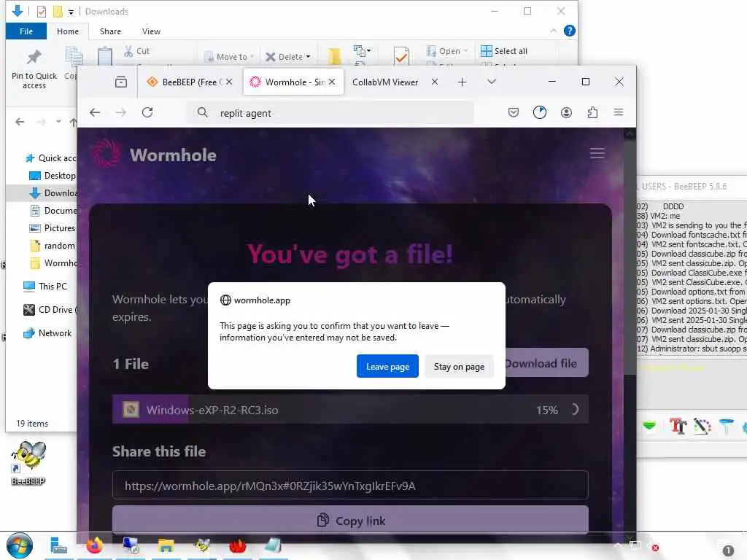The image size is (747, 560).
Task: Click File Explorer icon in taskbar
Action: [x=166, y=545]
